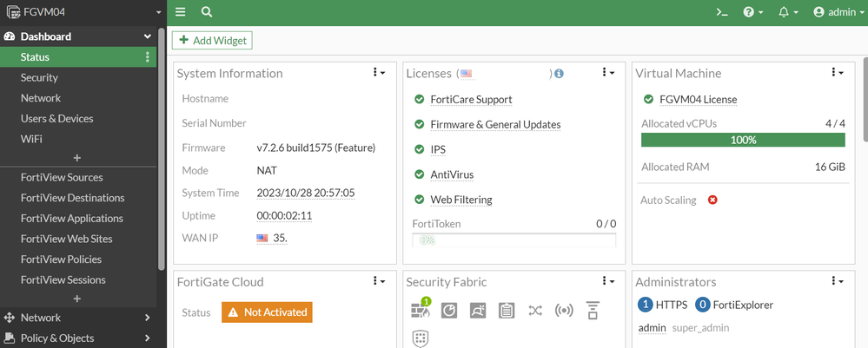Screen dimensions: 868x348
Task: Expand the Network menu section
Action: coord(78,318)
